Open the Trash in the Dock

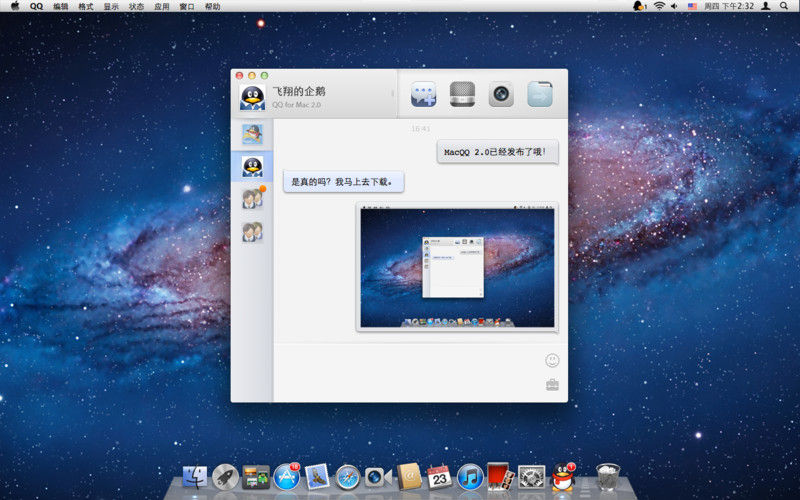[608, 477]
